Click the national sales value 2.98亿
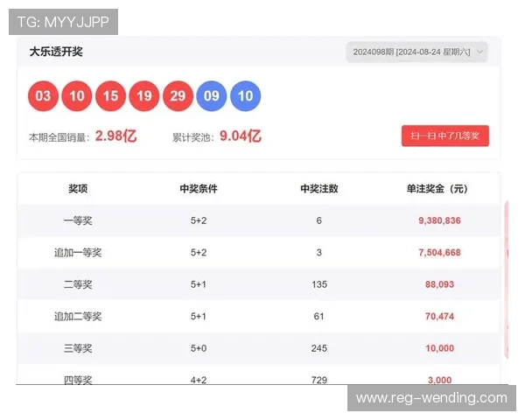 [115, 136]
